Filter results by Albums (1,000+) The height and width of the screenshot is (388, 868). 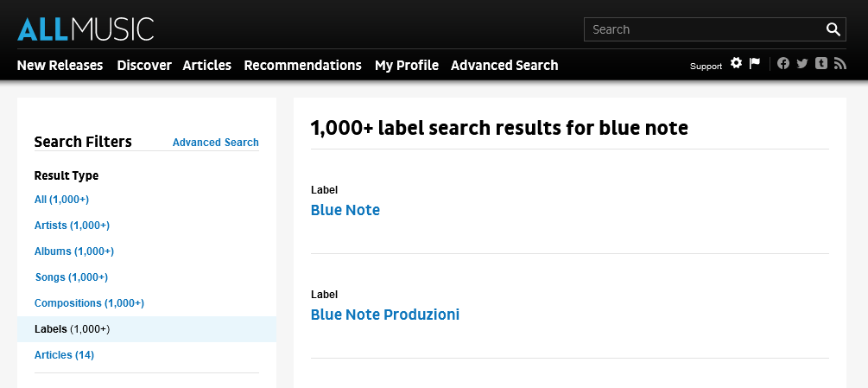pos(74,251)
